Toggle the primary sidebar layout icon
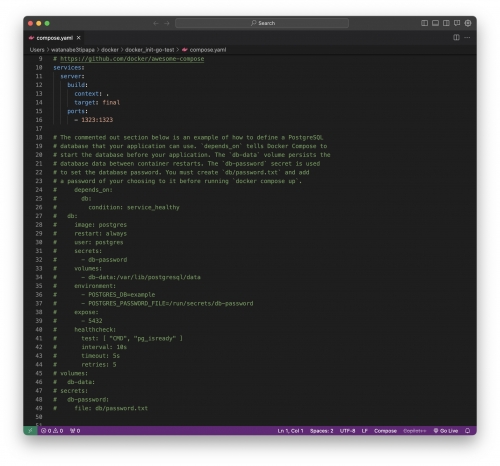500x466 pixels. [424, 23]
